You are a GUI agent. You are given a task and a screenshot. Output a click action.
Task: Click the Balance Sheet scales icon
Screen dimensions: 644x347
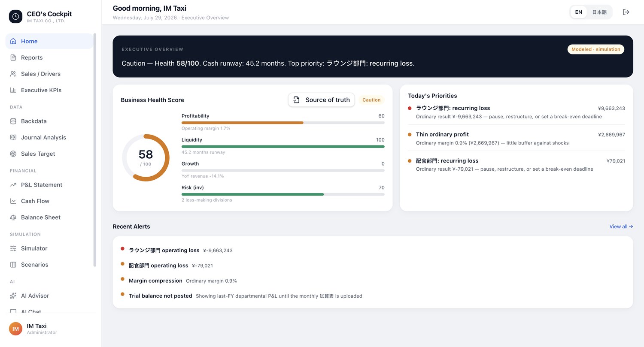point(13,217)
